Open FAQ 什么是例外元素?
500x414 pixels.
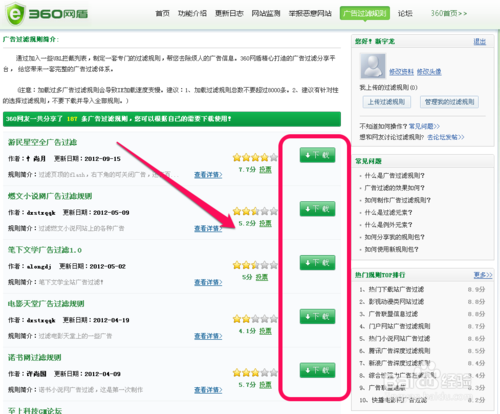tap(388, 225)
